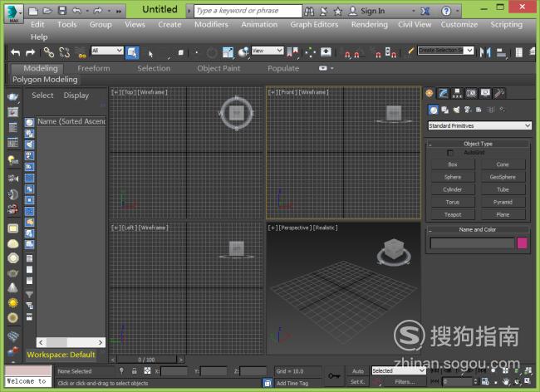
Task: Toggle Set Key mode button
Action: 358,382
